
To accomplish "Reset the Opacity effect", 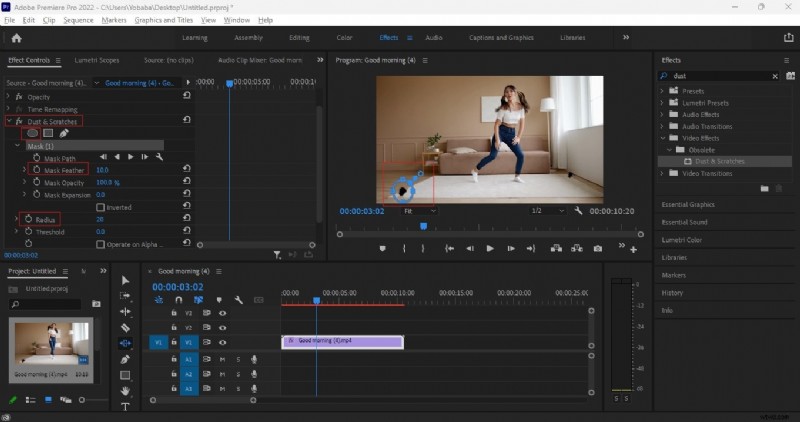I will [187, 95].
